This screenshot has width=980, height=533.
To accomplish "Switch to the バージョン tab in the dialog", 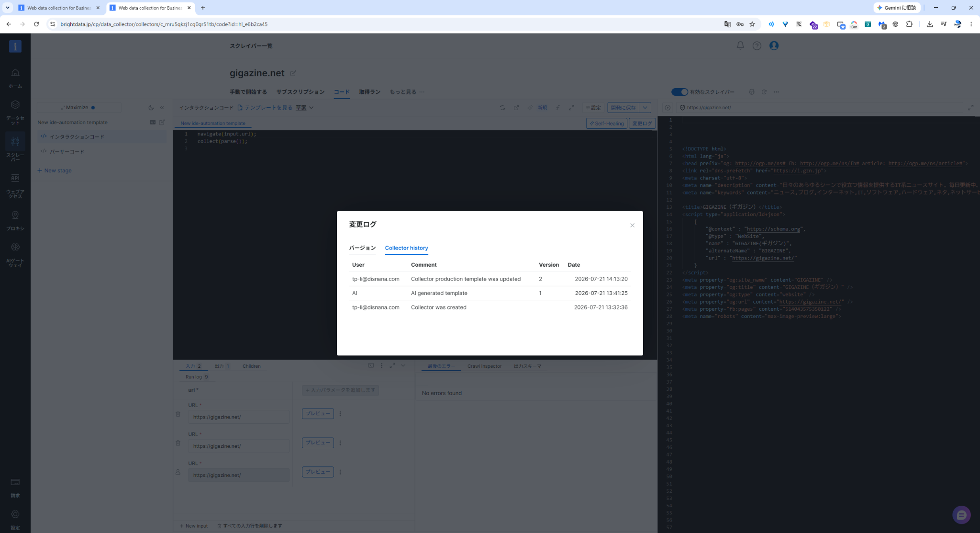I will 362,248.
